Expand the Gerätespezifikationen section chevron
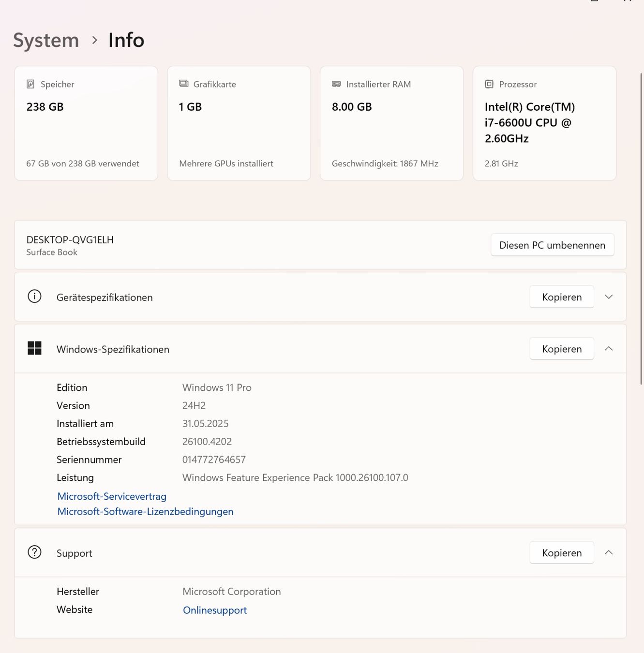 tap(609, 297)
